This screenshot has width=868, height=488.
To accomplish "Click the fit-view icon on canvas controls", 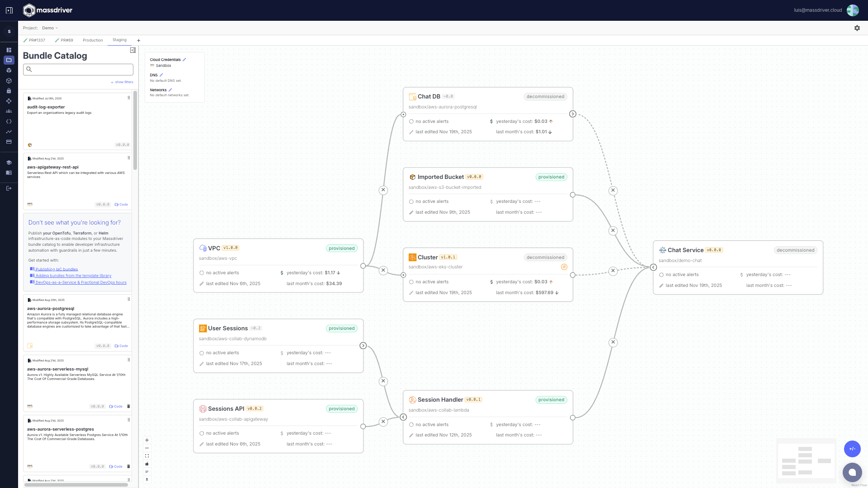I will (x=146, y=455).
